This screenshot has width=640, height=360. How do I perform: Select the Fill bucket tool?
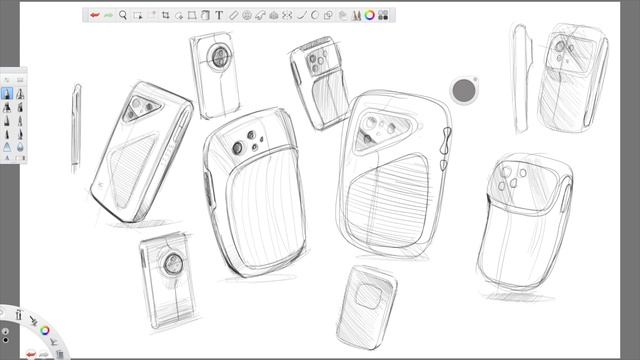pos(205,16)
